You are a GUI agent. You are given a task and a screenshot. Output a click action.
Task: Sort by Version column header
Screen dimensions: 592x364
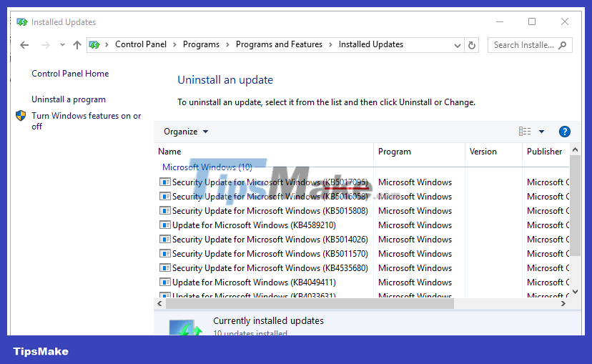pyautogui.click(x=493, y=152)
